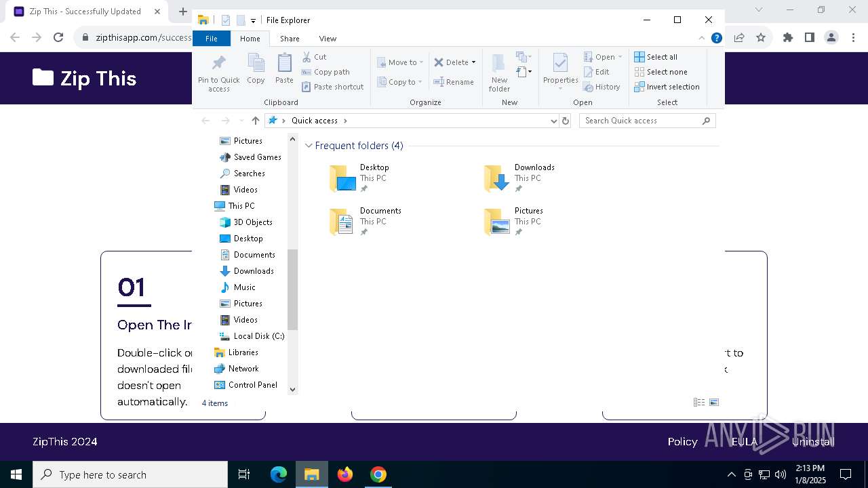868x488 pixels.
Task: Click the Delete button in ribbon
Action: point(451,62)
